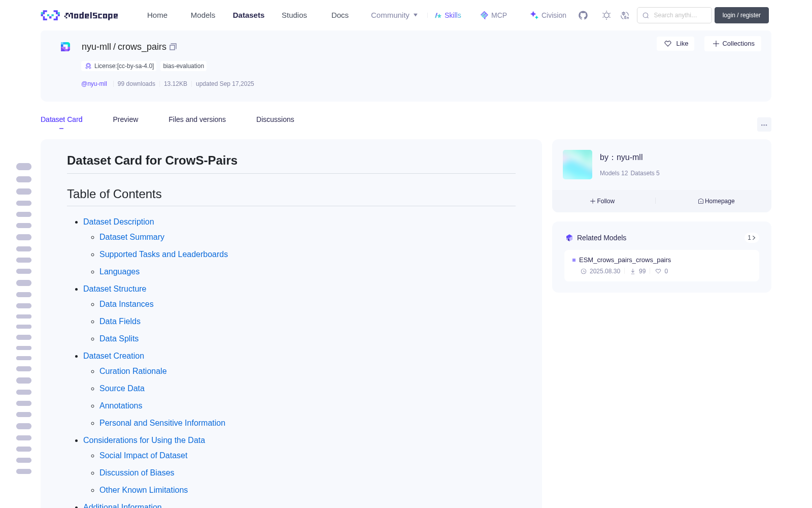Select the Dataset Card tab
812x508 pixels.
tap(61, 119)
